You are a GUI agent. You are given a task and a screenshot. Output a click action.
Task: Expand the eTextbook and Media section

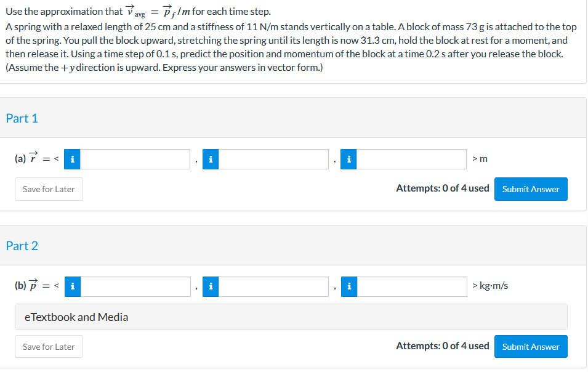tap(76, 317)
